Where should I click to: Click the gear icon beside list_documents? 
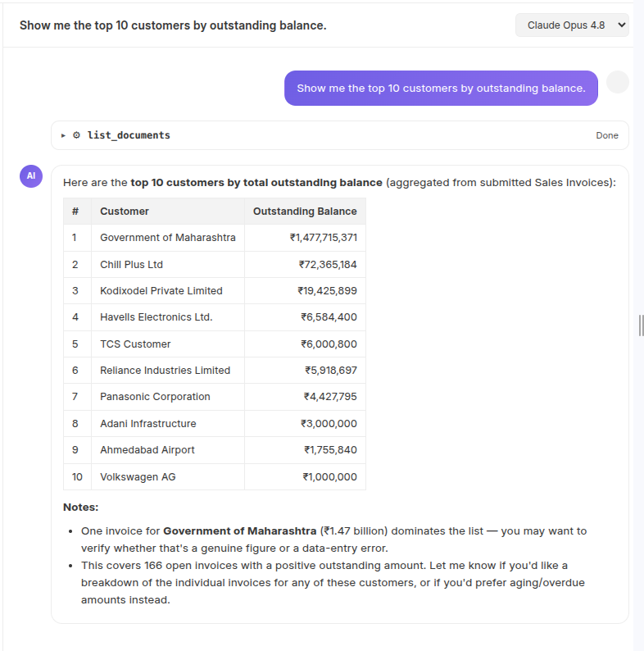pyautogui.click(x=76, y=135)
